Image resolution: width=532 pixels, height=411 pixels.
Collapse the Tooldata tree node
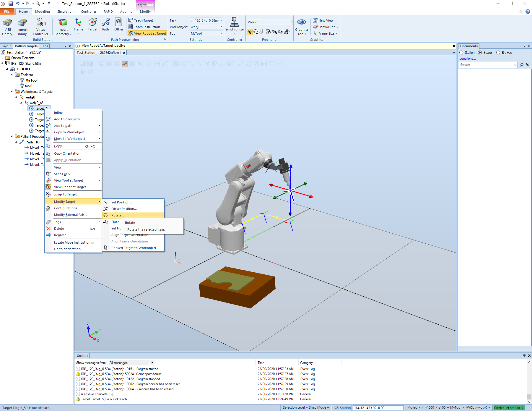pyautogui.click(x=12, y=75)
